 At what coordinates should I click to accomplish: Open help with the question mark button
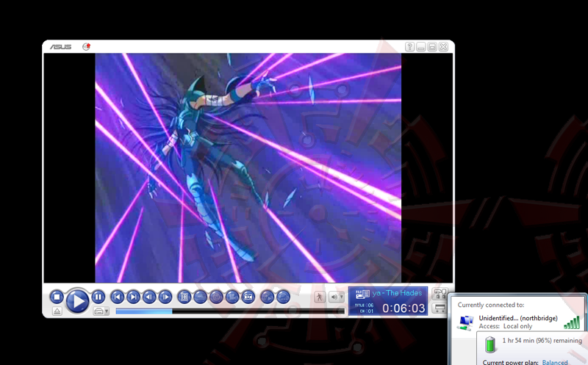coord(409,47)
